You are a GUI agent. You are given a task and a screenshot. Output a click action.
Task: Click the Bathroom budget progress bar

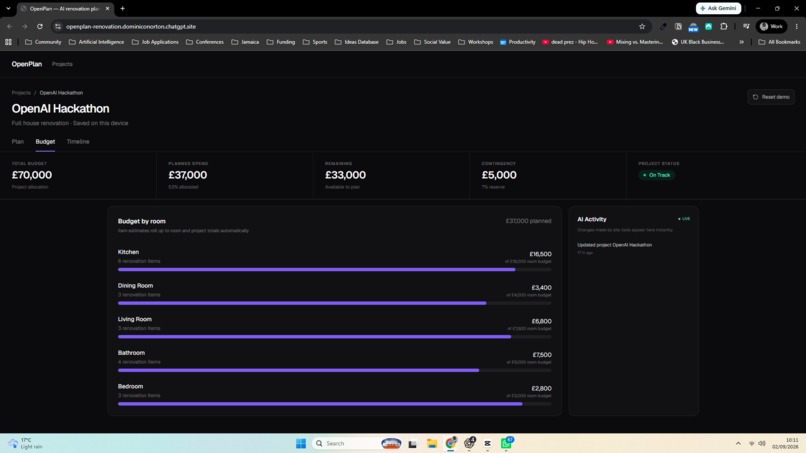(334, 370)
